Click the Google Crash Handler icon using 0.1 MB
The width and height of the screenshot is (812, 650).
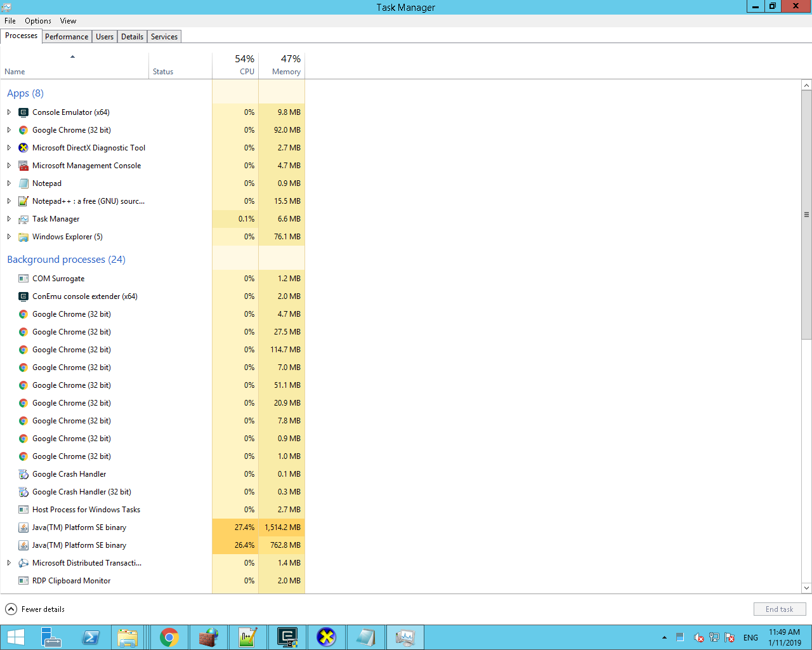23,474
